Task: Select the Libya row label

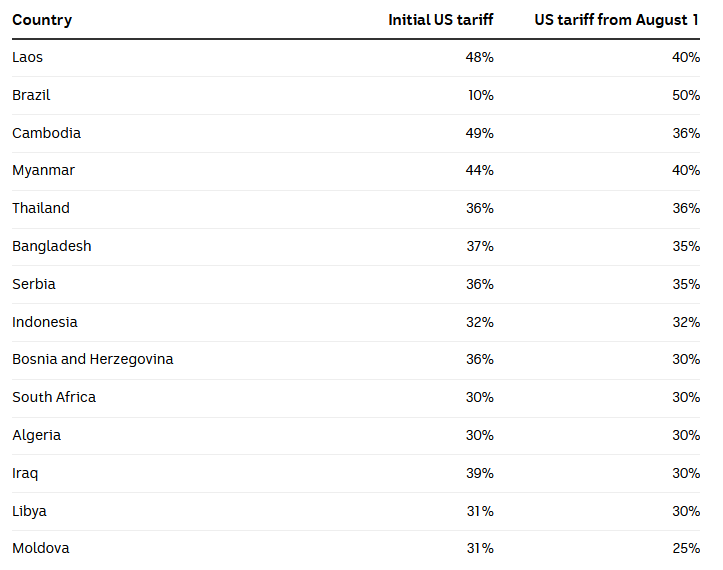Action: [x=29, y=511]
